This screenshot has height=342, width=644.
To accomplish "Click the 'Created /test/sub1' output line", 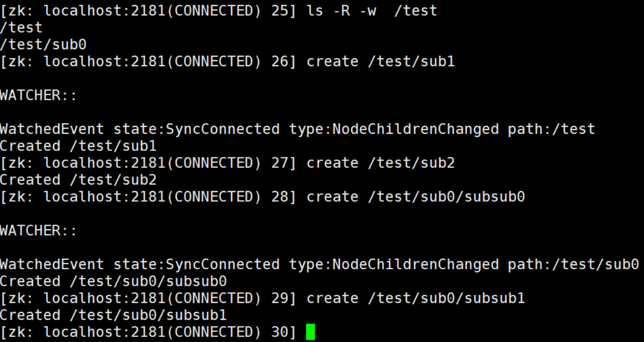I will (78, 146).
